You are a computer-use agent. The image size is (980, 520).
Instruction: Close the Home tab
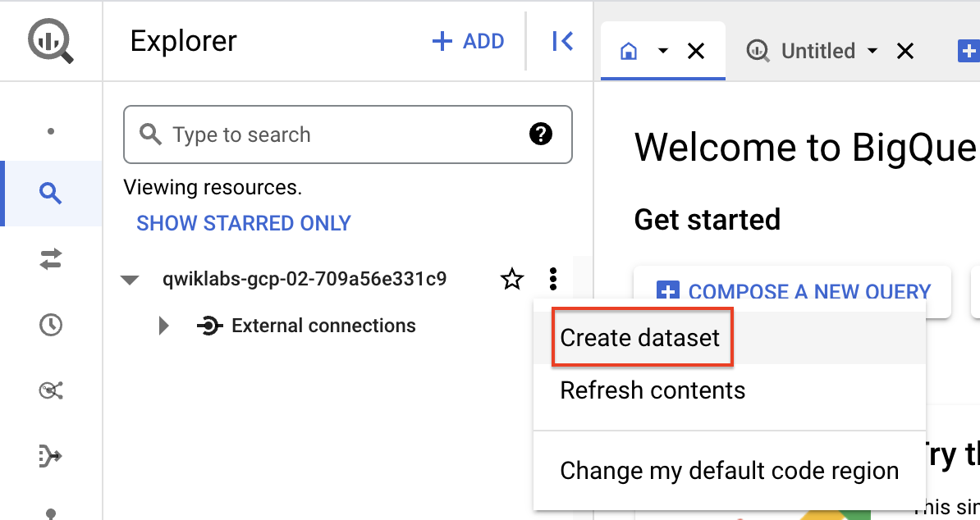click(696, 51)
